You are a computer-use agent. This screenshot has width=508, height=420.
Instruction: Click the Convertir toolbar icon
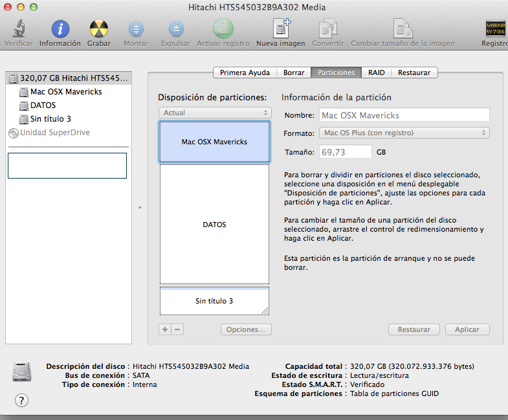point(328,28)
